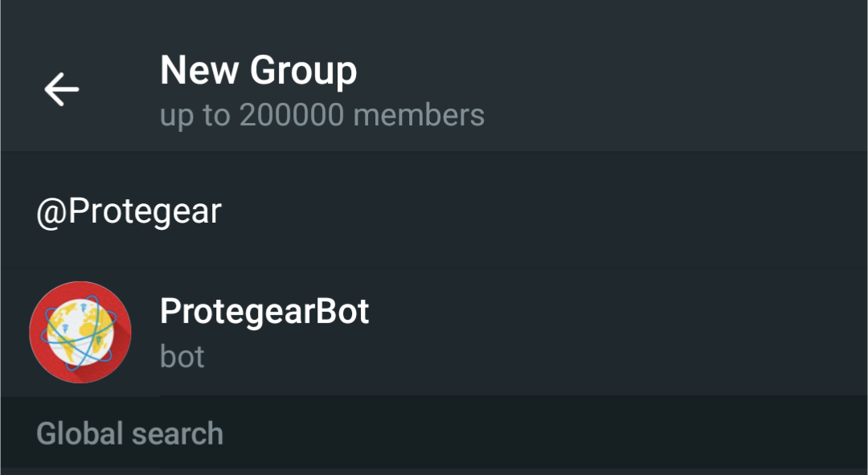Select the ProtegearBot contact name
The width and height of the screenshot is (868, 475).
[x=264, y=311]
